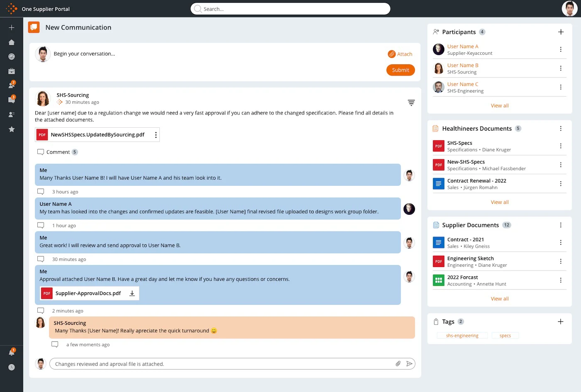Open the dashboard gauge sidebar icon

point(12,56)
